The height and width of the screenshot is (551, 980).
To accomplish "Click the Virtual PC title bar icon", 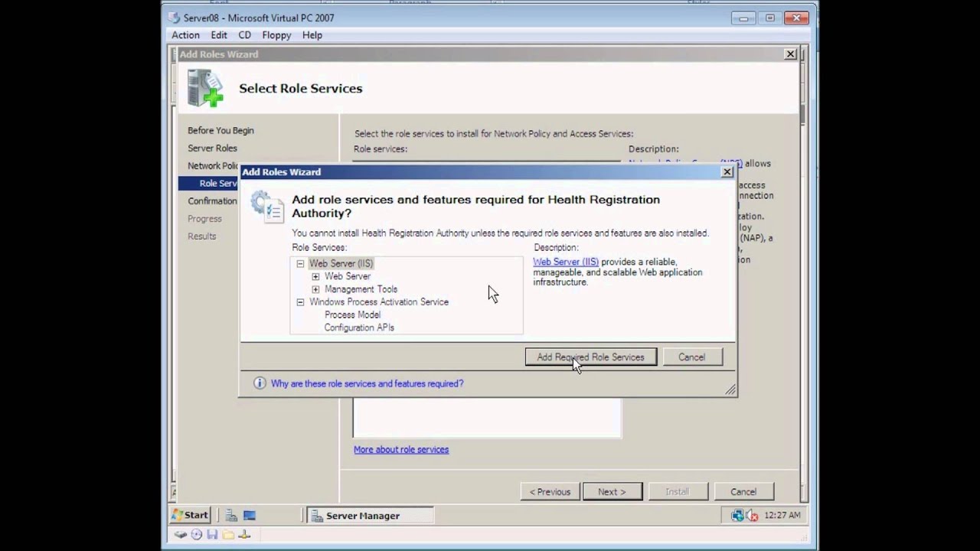I will click(174, 18).
